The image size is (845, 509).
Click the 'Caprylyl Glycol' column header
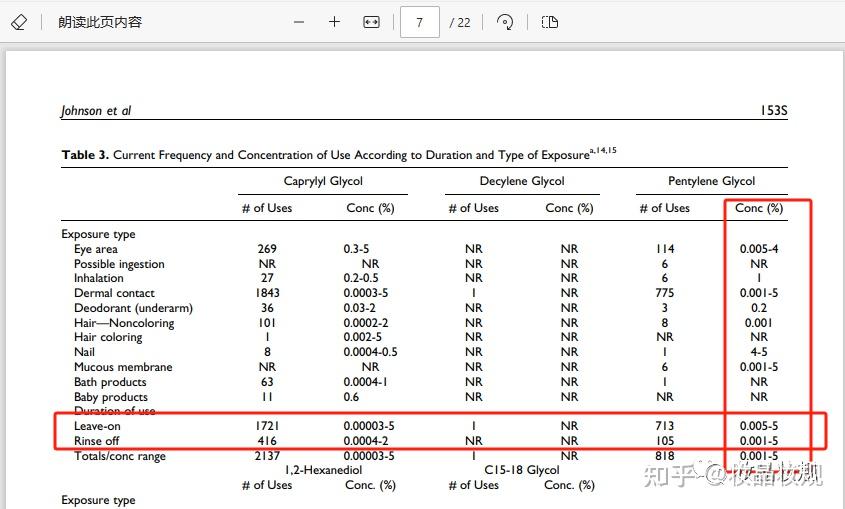coord(323,181)
